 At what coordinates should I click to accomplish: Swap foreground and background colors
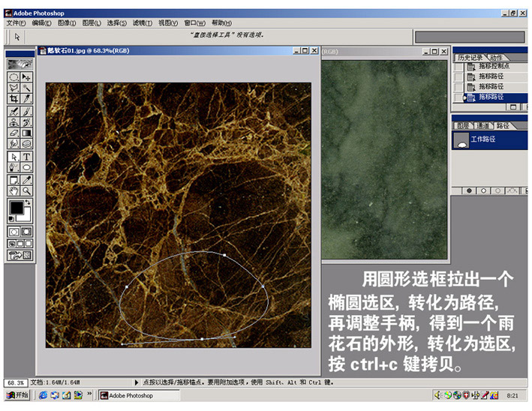29,202
